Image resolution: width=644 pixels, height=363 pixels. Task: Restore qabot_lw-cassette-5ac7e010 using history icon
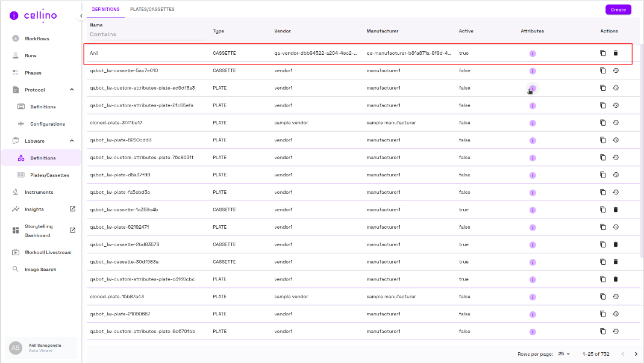point(616,70)
